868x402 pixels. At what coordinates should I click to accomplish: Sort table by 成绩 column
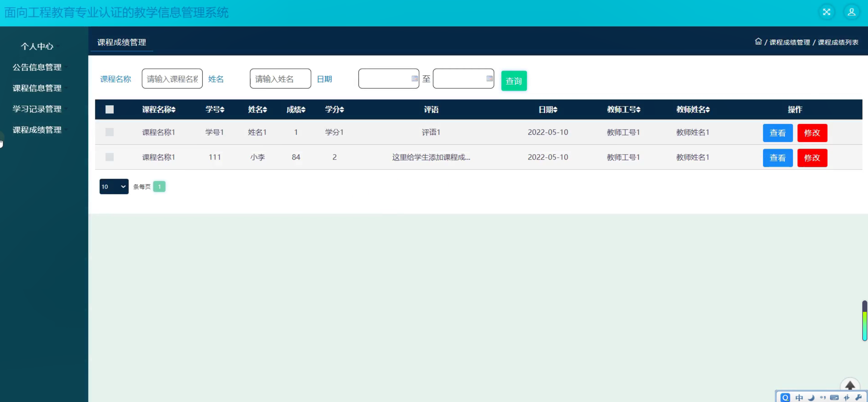(x=296, y=110)
